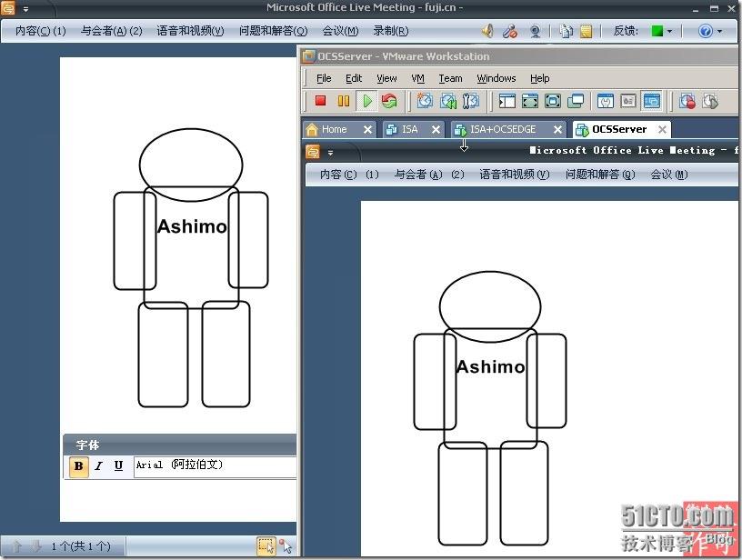Toggle the VMware sidebar view icon
The height and width of the screenshot is (560, 742).
coord(506,101)
